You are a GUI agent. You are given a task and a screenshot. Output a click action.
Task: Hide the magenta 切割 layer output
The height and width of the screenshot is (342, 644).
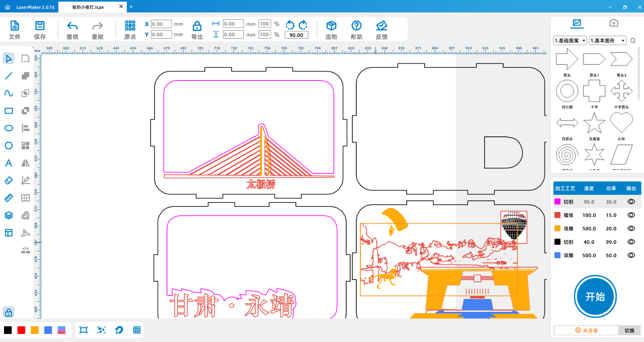pyautogui.click(x=631, y=202)
